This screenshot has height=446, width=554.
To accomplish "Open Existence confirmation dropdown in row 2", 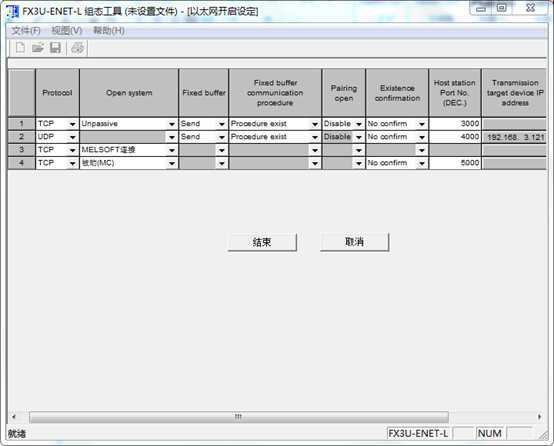I will (x=422, y=137).
